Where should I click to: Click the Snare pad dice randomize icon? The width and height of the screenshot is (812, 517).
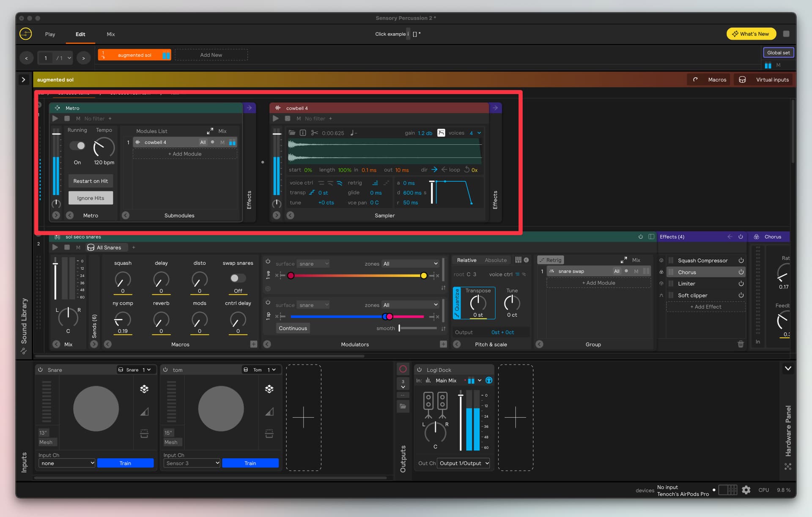[x=144, y=389]
